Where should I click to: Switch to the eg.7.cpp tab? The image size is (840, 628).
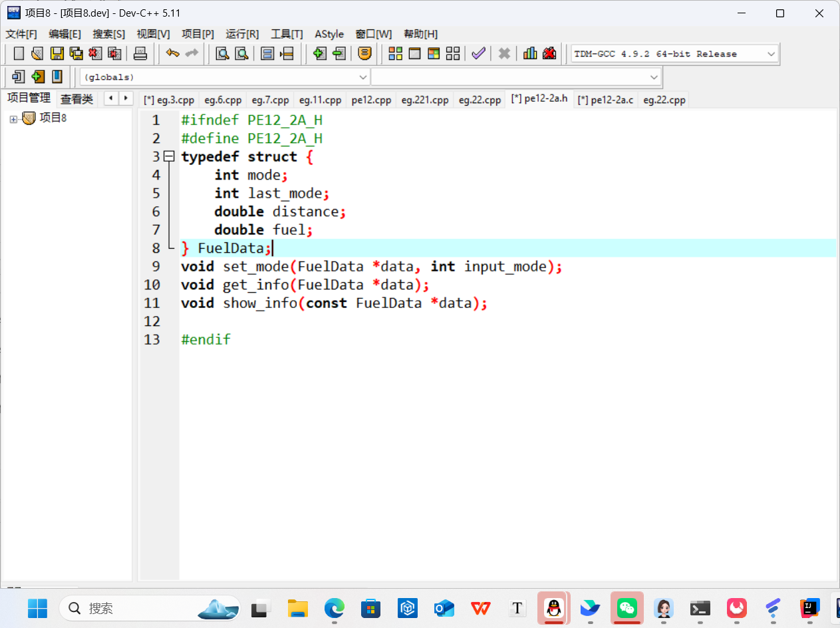click(270, 100)
